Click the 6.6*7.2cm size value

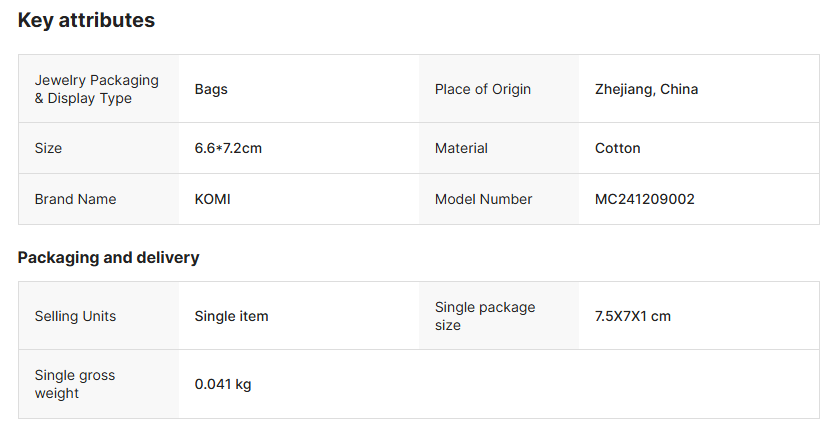pos(228,148)
